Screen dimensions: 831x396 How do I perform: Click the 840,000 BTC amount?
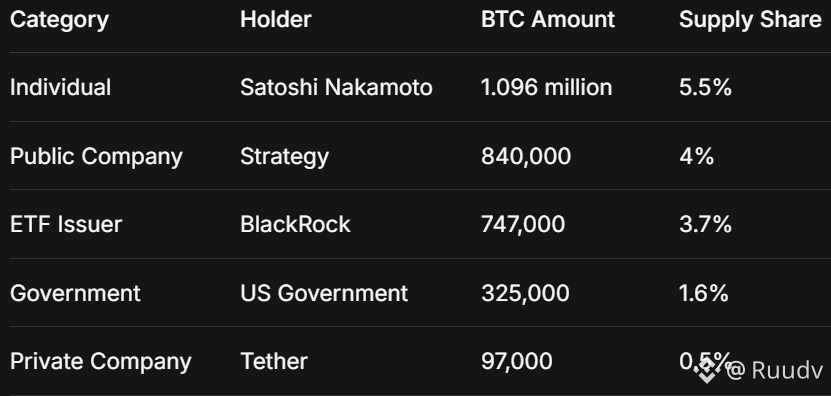526,157
